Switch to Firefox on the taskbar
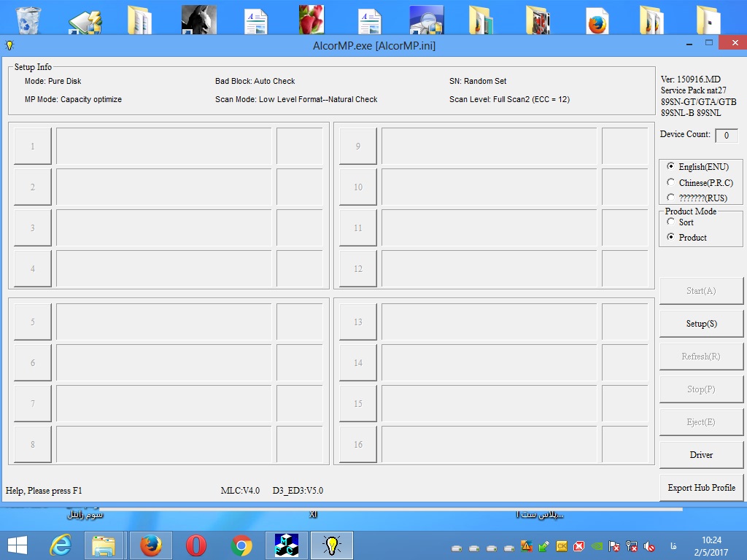Screen dimensions: 747x560 tap(150, 545)
